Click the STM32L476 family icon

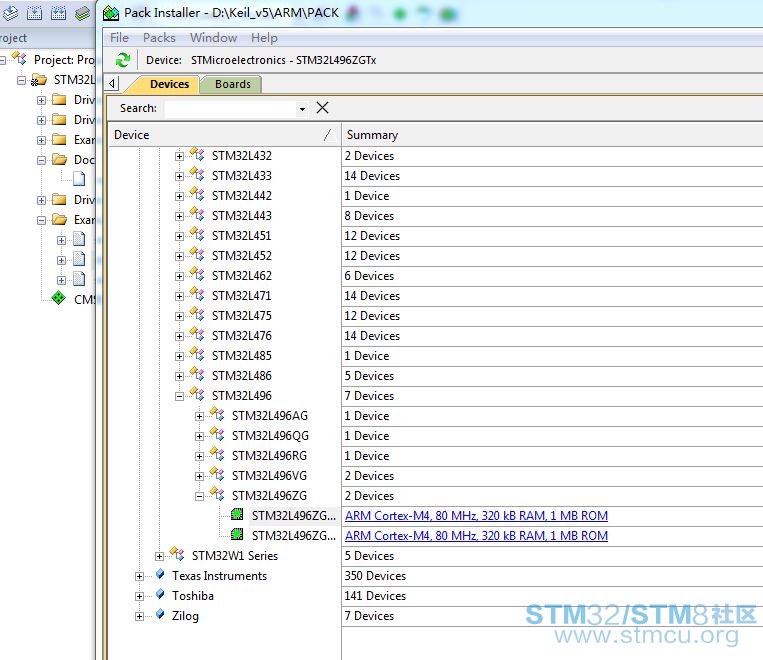[x=197, y=334]
